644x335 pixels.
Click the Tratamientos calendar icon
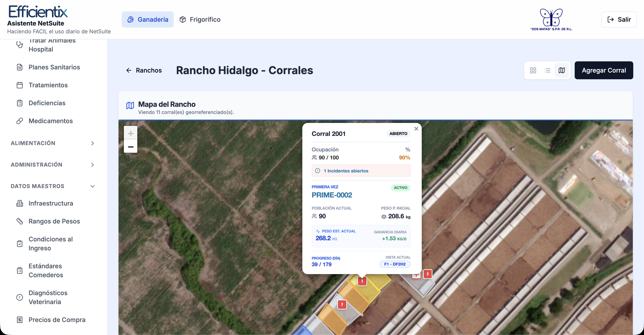19,85
